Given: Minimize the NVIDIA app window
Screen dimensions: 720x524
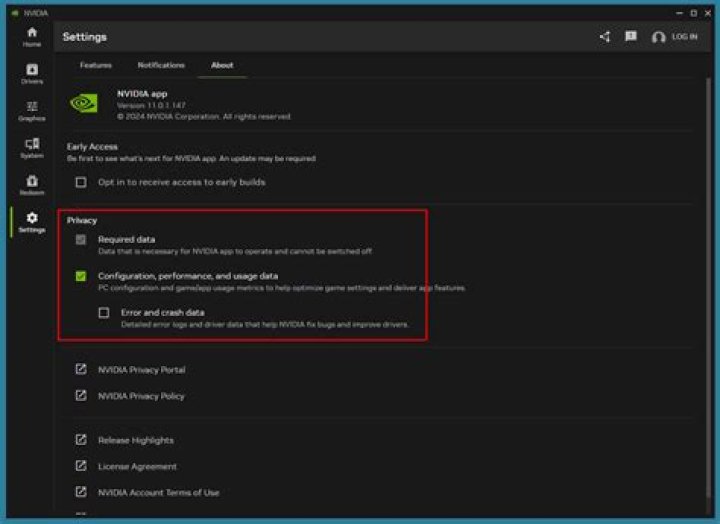Looking at the screenshot, I should coord(679,13).
